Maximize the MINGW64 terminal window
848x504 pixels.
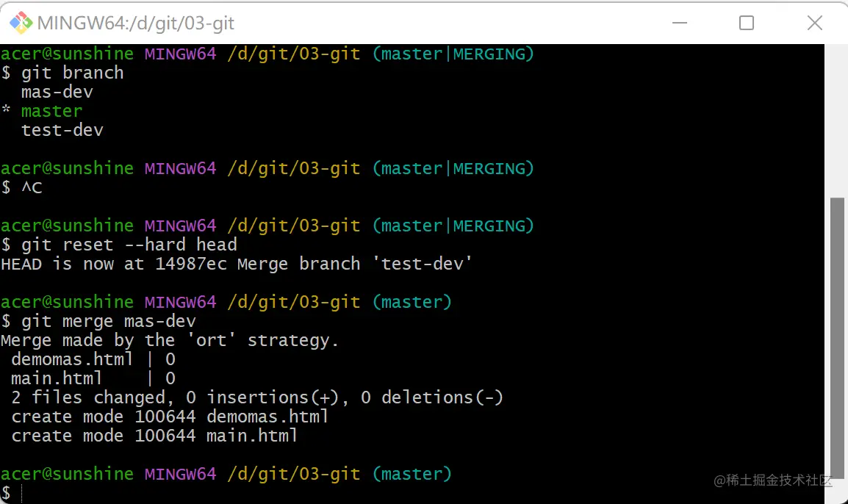[747, 23]
